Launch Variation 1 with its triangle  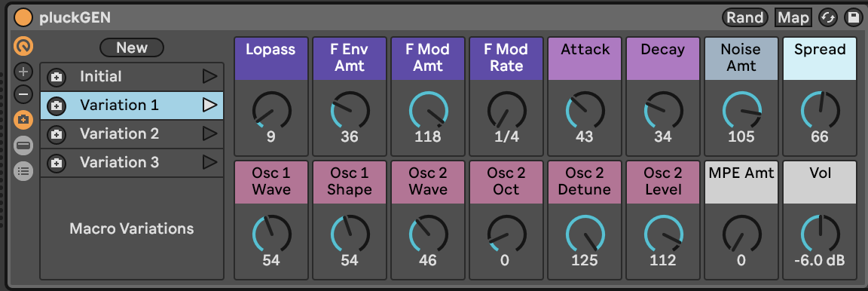(209, 105)
